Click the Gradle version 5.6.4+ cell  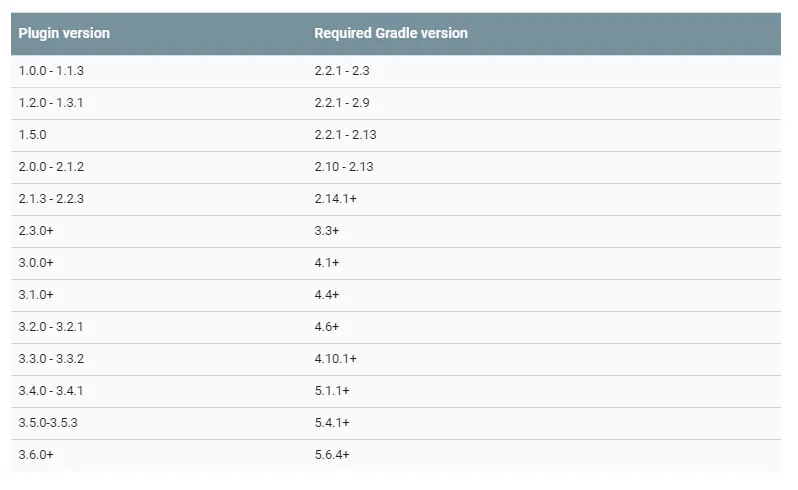coord(332,455)
